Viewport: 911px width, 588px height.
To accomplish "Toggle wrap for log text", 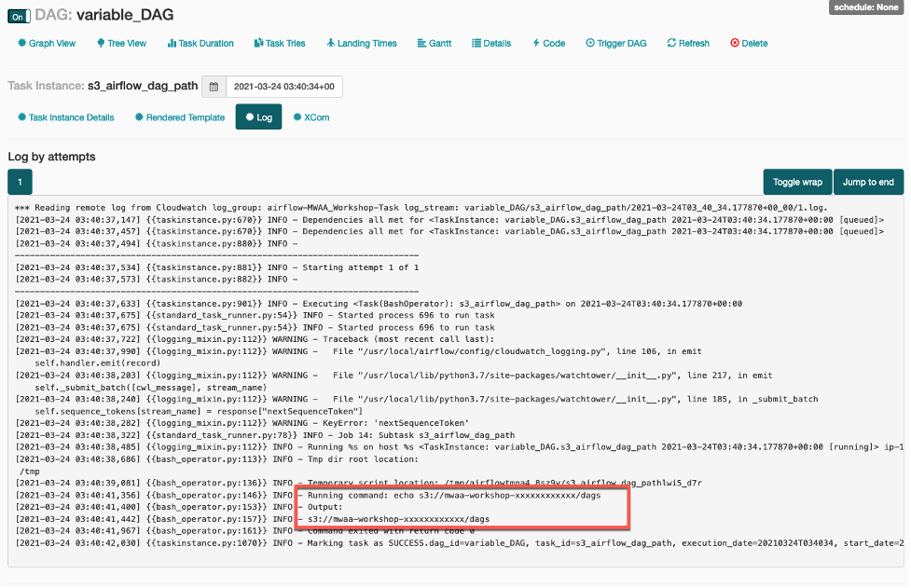I will [x=796, y=182].
